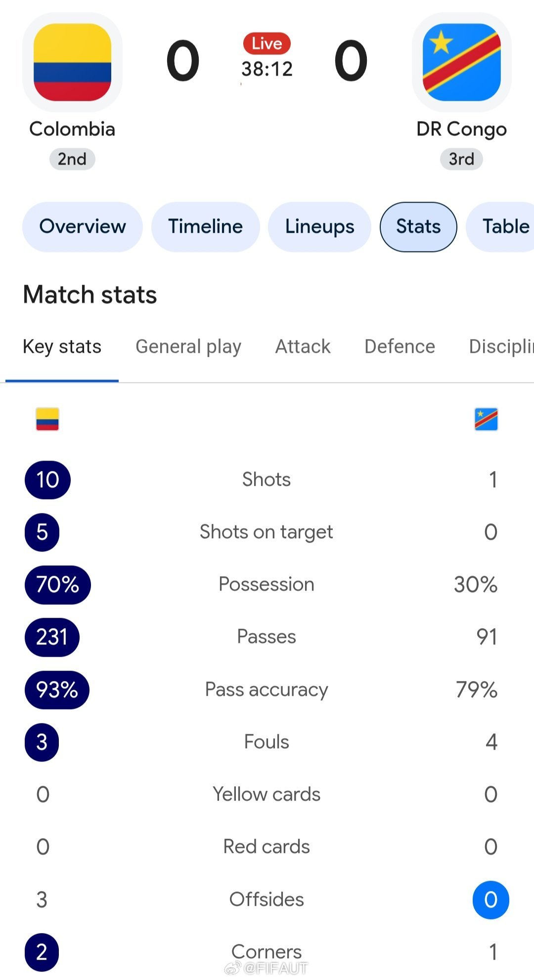The image size is (534, 980).
Task: Select the Key stats sub-tab
Action: point(62,346)
